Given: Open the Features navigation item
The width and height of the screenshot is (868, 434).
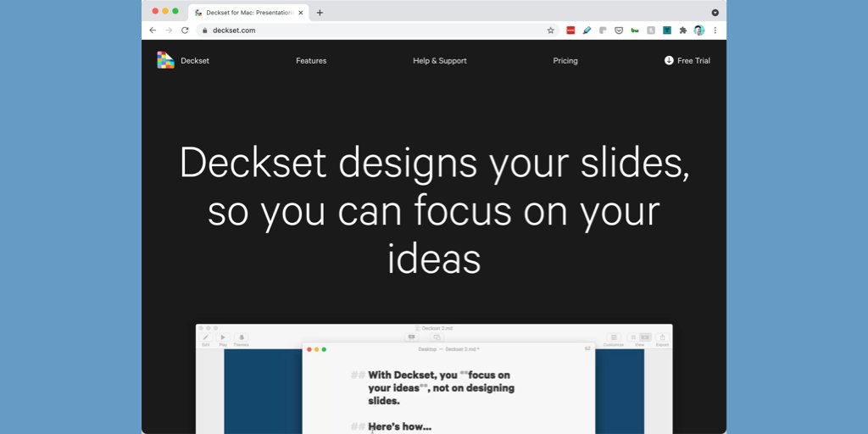Looking at the screenshot, I should point(311,61).
